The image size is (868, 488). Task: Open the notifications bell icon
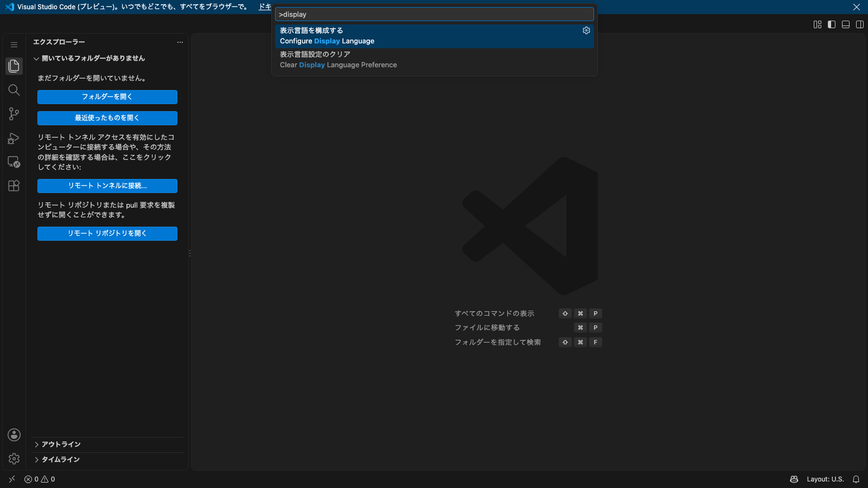pyautogui.click(x=856, y=479)
